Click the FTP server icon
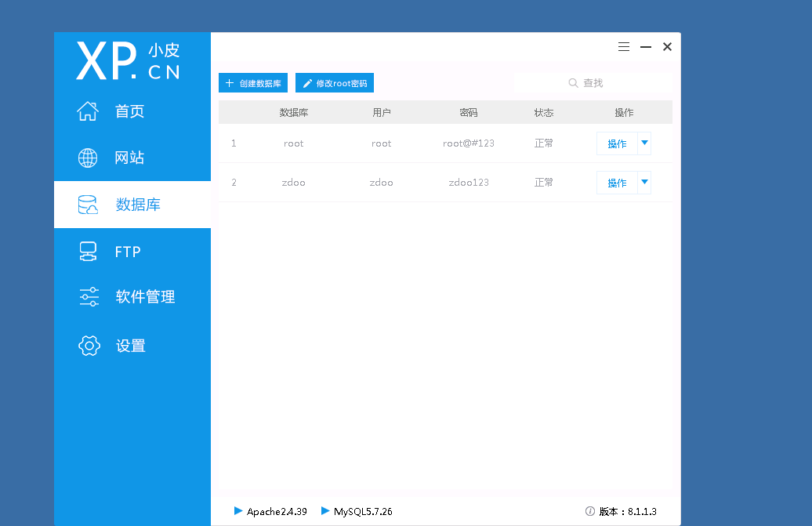 pyautogui.click(x=88, y=252)
